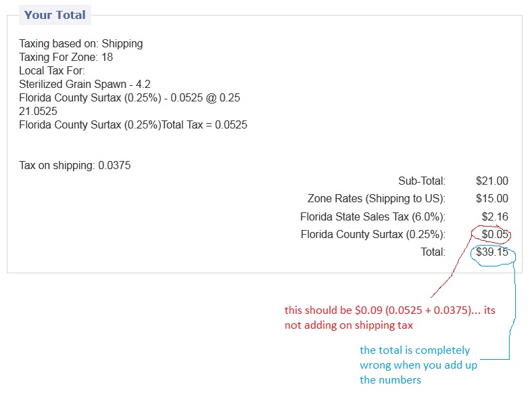
Task: Click the 'Tax on shipping: 0.0375' line
Action: tap(74, 165)
